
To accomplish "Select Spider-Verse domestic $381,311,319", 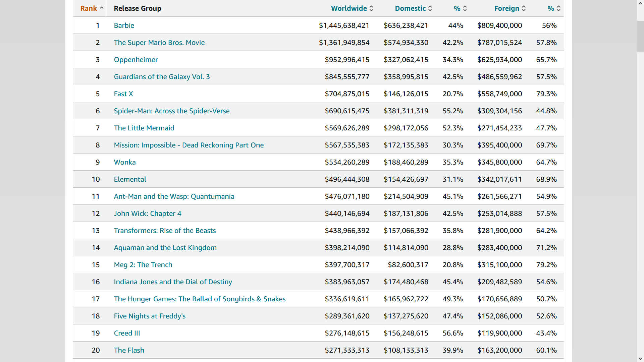I will tap(406, 111).
